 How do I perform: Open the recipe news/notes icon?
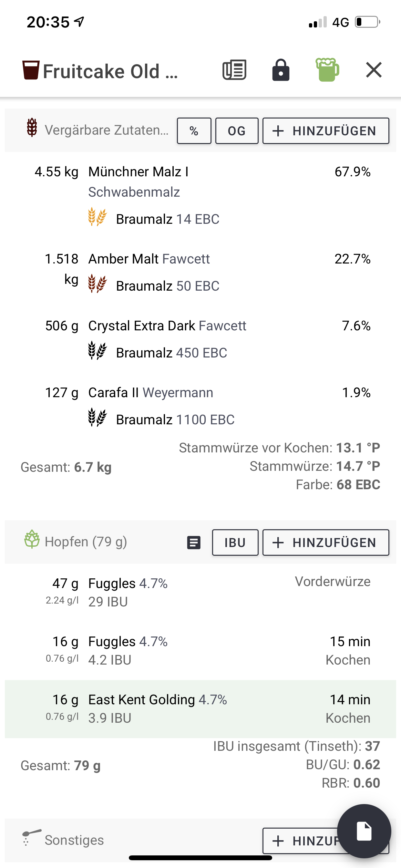(x=234, y=70)
